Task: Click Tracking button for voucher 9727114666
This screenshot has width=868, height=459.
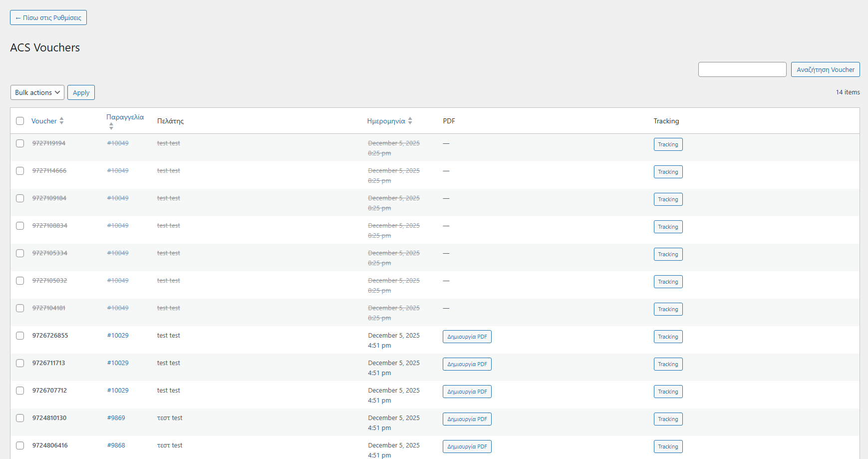Action: (x=668, y=172)
